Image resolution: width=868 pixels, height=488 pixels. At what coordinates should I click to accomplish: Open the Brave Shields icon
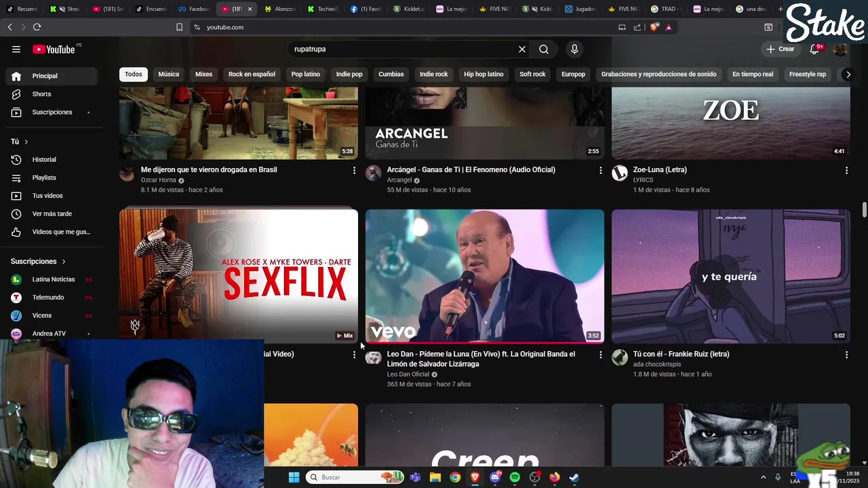click(654, 27)
